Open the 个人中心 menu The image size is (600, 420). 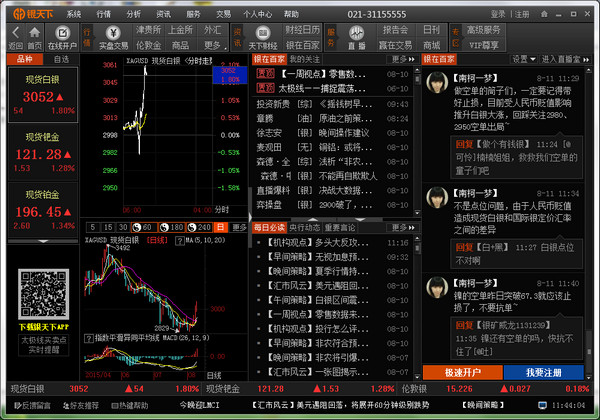pyautogui.click(x=258, y=14)
